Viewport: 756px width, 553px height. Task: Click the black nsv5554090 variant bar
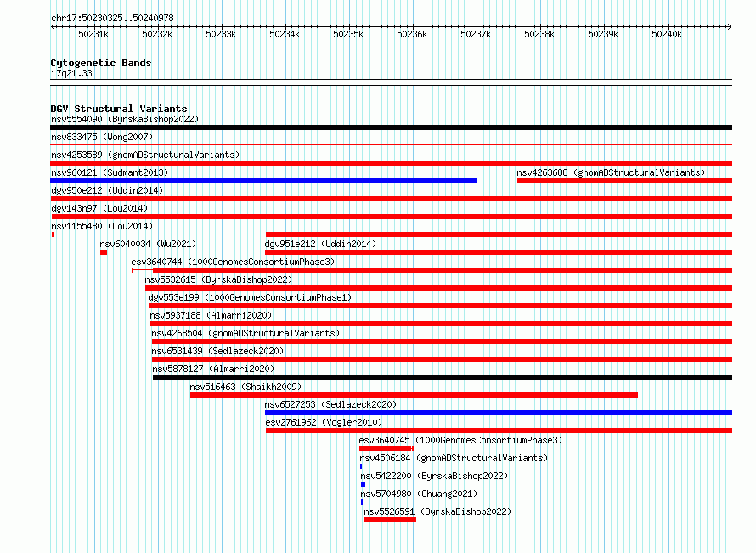[x=391, y=127]
